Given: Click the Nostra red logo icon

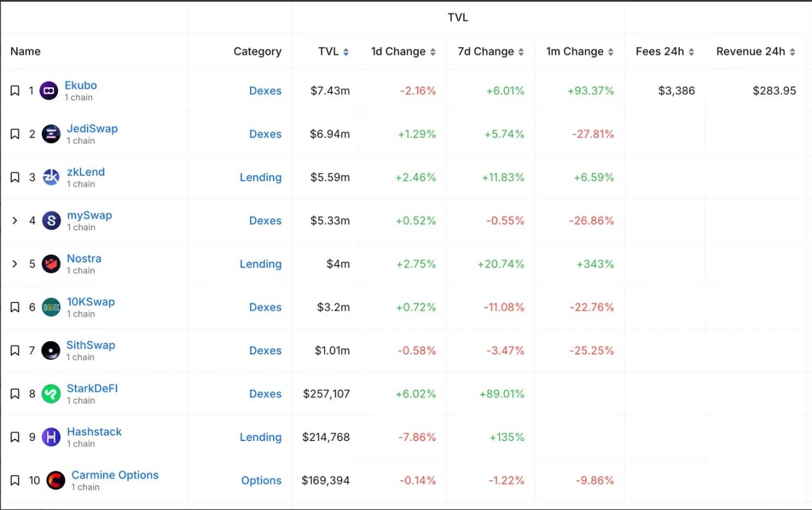Looking at the screenshot, I should [51, 264].
